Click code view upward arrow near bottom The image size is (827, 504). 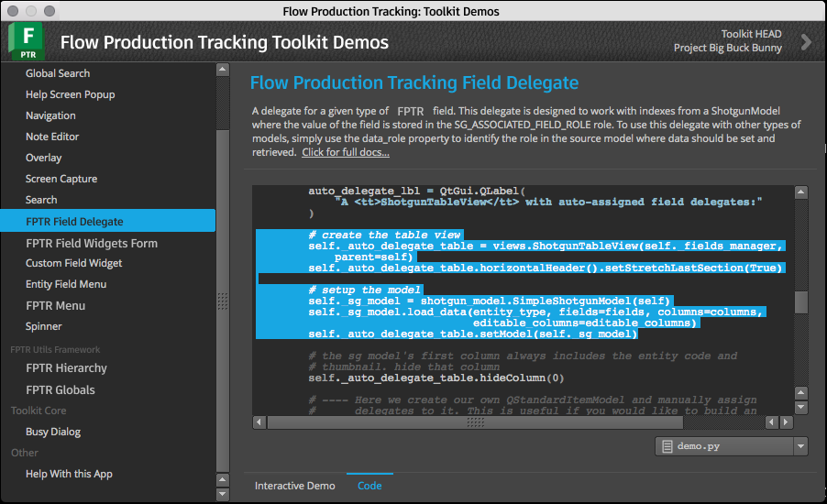coord(800,393)
